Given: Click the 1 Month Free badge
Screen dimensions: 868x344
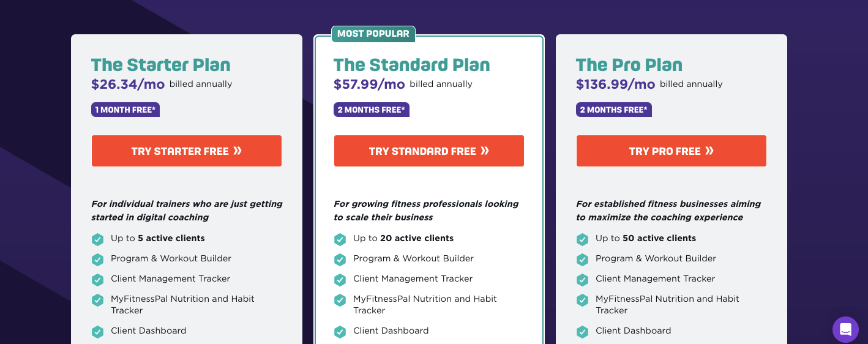Looking at the screenshot, I should tap(125, 110).
